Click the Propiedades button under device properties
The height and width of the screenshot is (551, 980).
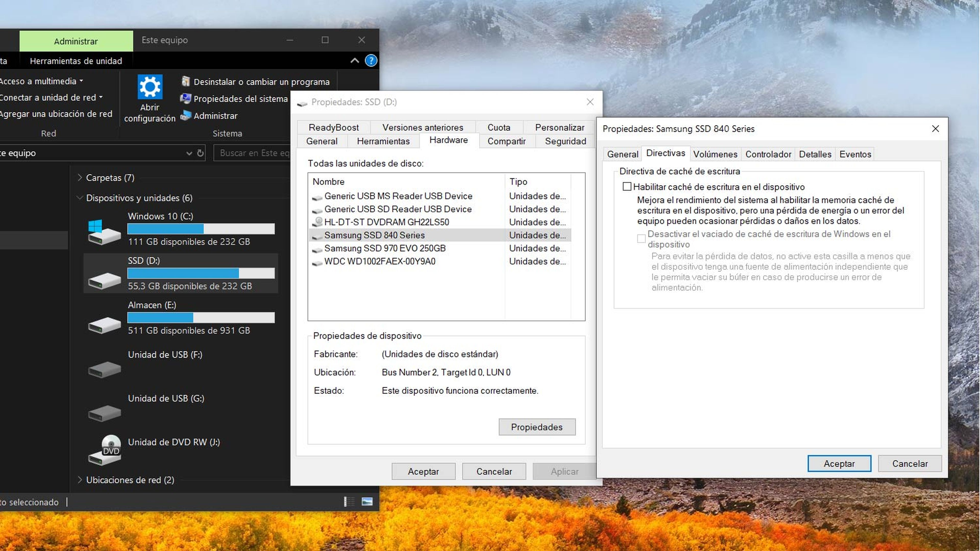tap(536, 427)
